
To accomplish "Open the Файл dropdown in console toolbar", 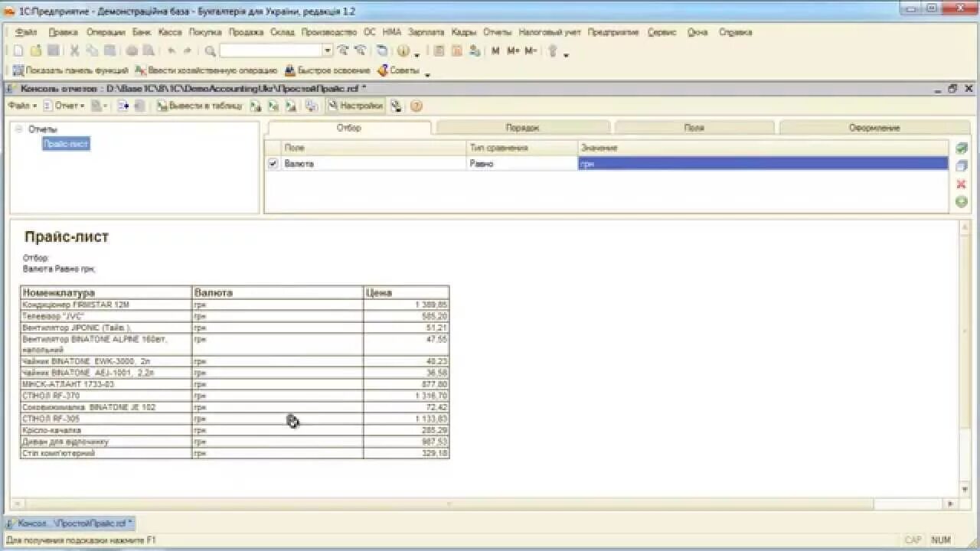I will (x=23, y=106).
